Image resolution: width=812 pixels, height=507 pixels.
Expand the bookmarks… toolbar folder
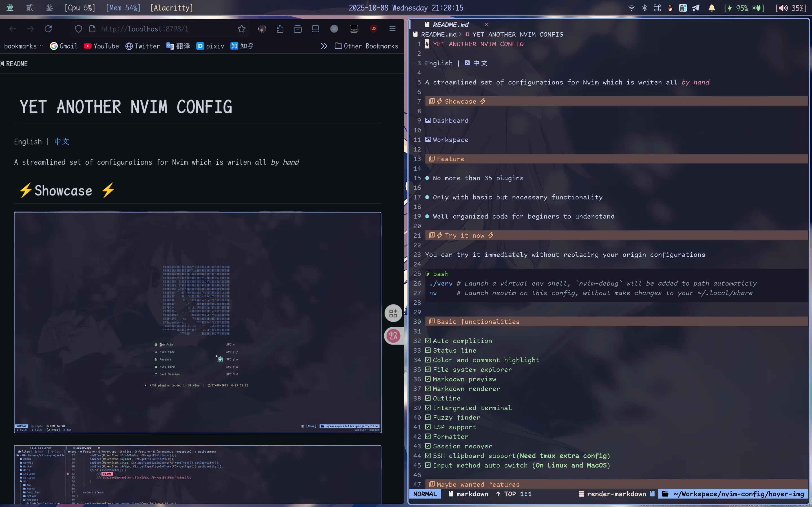23,46
